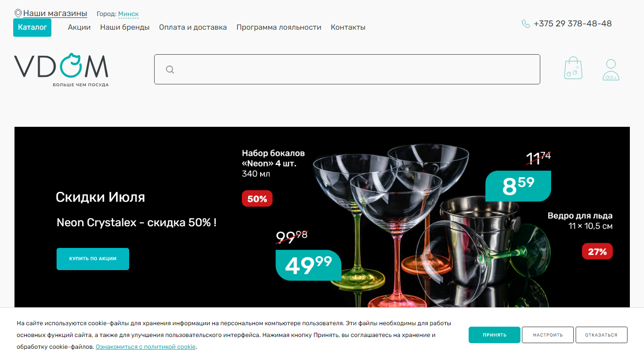Click the red 50% discount badge
This screenshot has height=362, width=644.
pos(257,198)
